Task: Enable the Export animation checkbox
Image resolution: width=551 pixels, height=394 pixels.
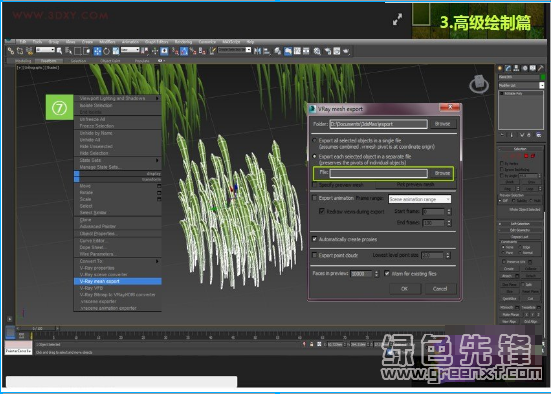Action: pyautogui.click(x=315, y=198)
